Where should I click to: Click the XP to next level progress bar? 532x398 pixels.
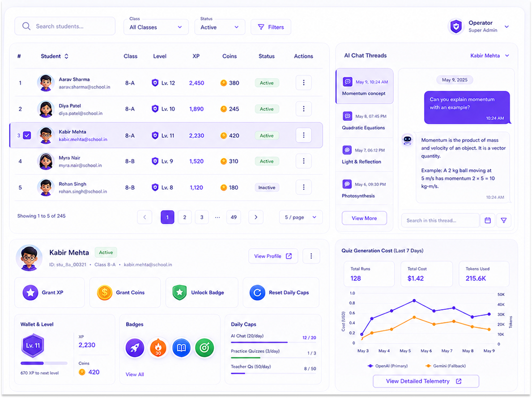pyautogui.click(x=44, y=363)
